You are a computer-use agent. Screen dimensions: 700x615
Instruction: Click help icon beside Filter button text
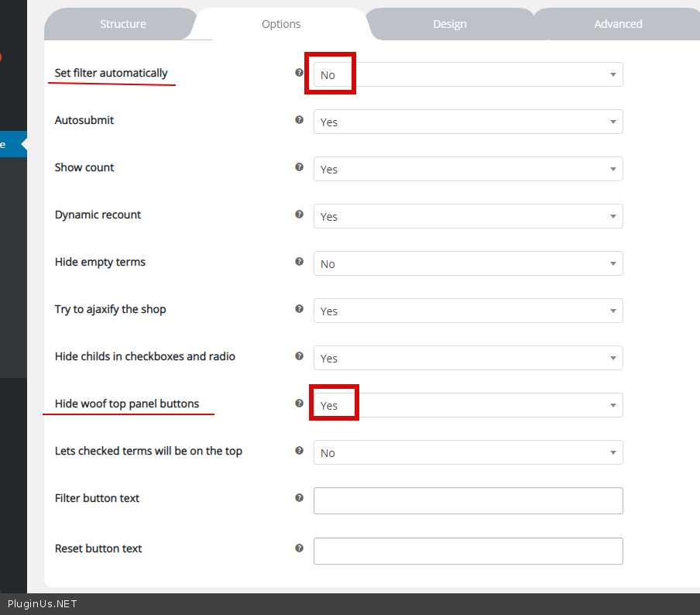(299, 498)
